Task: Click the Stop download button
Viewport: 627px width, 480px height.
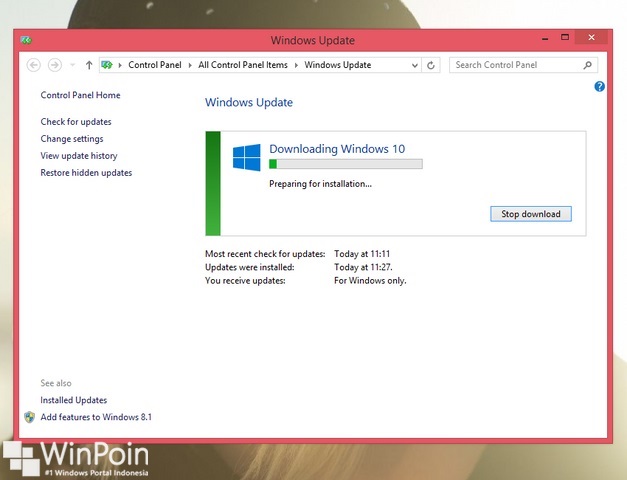Action: tap(531, 214)
